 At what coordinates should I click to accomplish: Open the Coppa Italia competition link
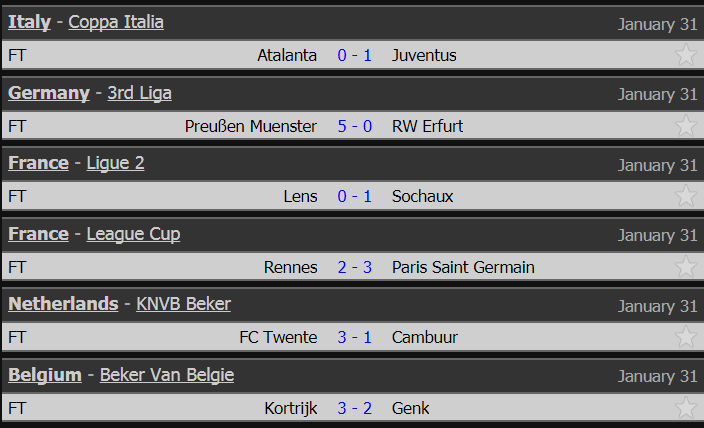click(116, 22)
